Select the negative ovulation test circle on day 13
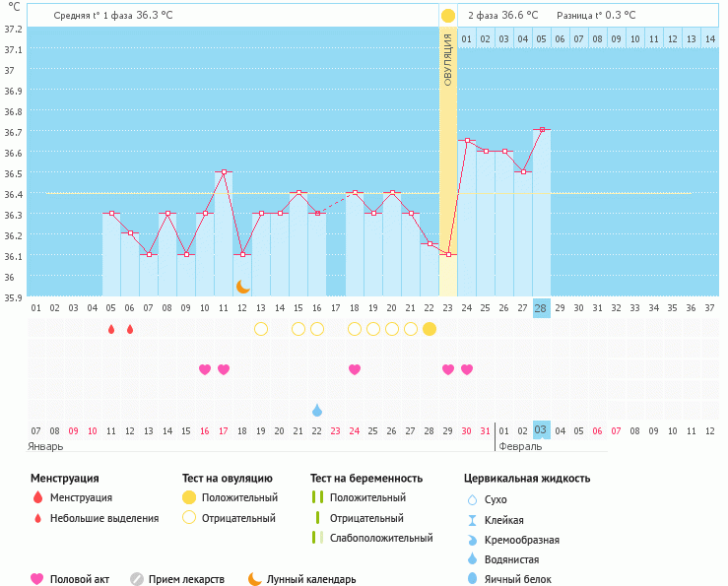728x586 pixels. coord(261,329)
